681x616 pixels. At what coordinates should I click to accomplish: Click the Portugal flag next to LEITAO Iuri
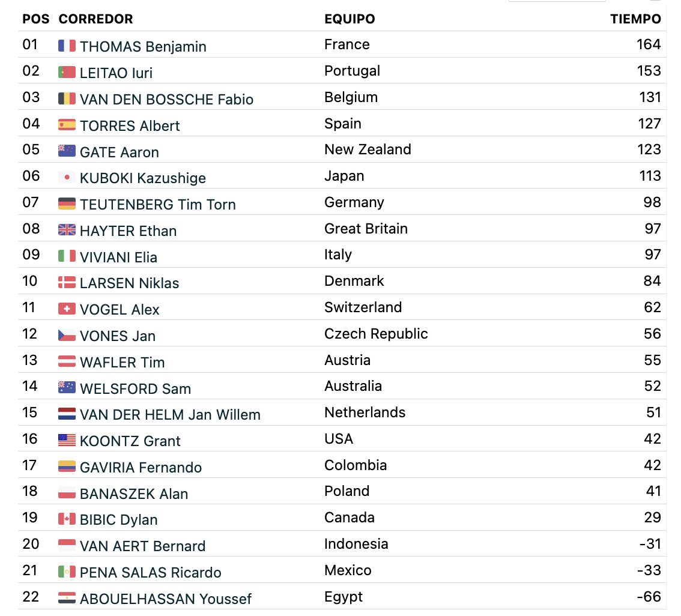pyautogui.click(x=67, y=72)
